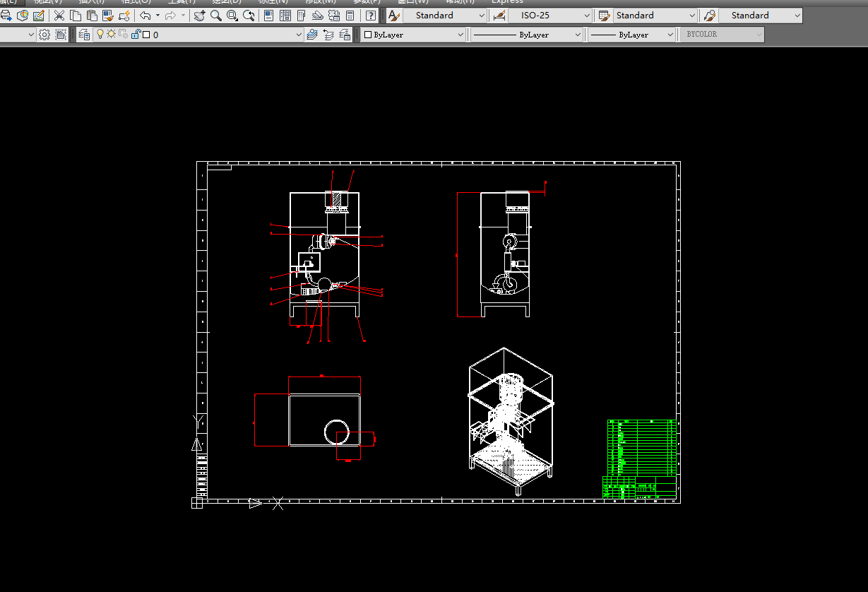Toggle layer 0 viewport freeze icon

pyautogui.click(x=123, y=34)
